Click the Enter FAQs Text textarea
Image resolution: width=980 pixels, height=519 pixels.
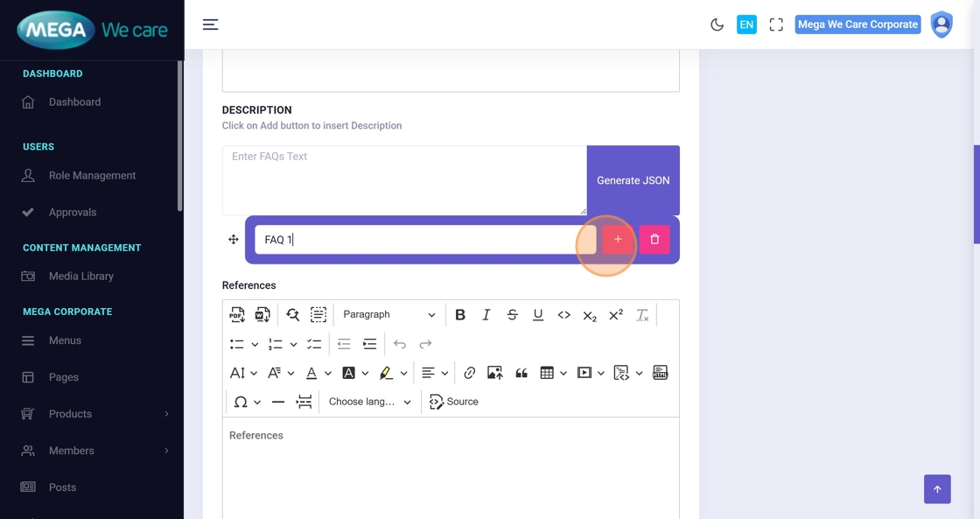pos(403,179)
